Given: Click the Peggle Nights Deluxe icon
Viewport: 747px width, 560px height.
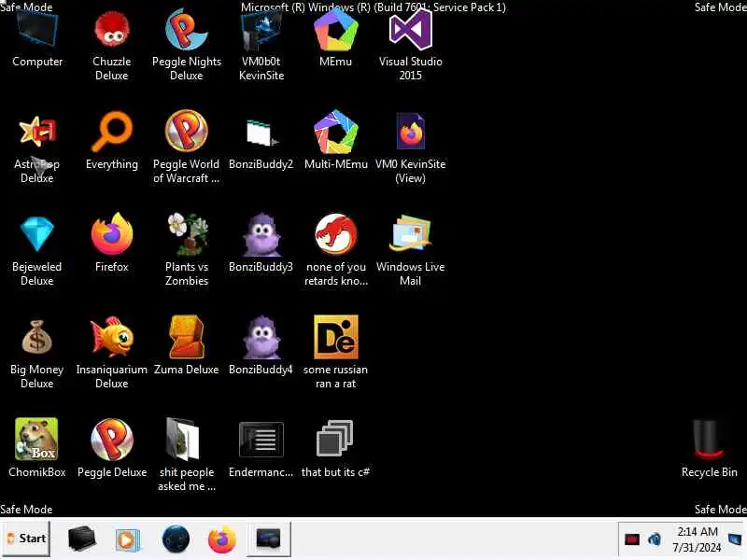Looking at the screenshot, I should (x=186, y=30).
